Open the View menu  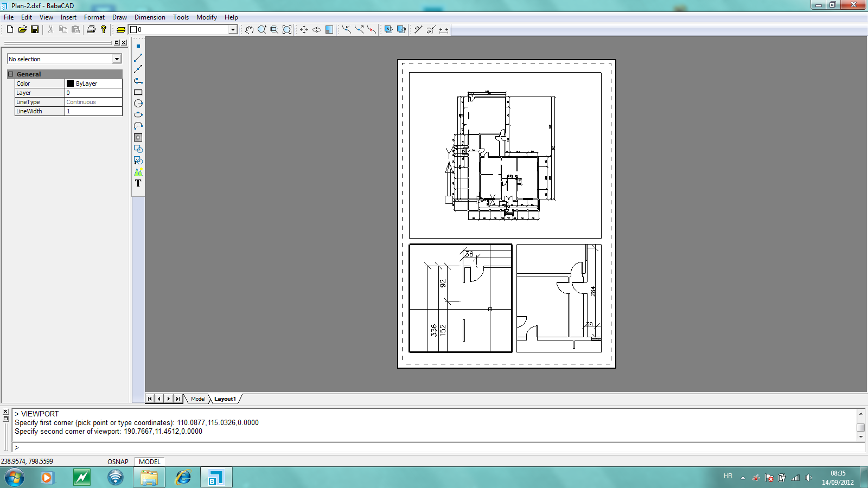pyautogui.click(x=46, y=17)
